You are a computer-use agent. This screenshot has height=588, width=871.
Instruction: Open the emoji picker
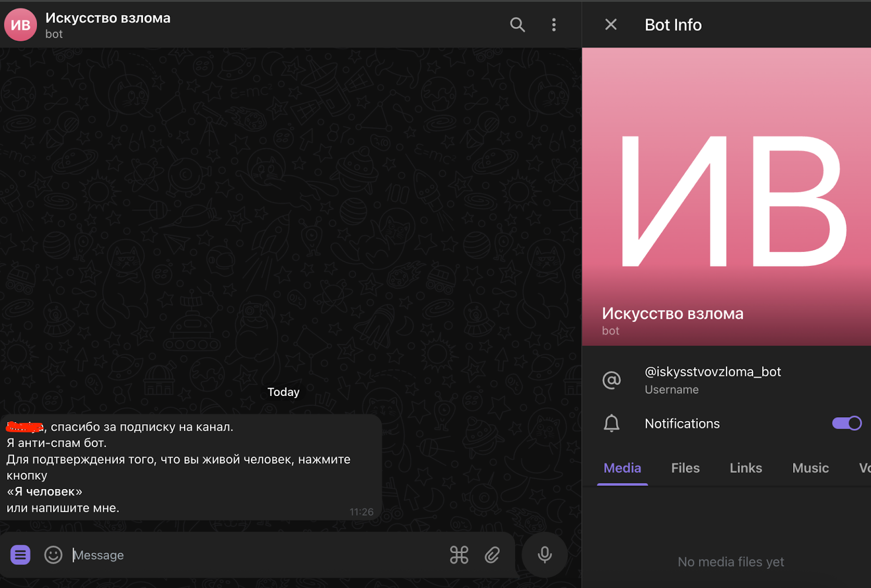coord(53,555)
